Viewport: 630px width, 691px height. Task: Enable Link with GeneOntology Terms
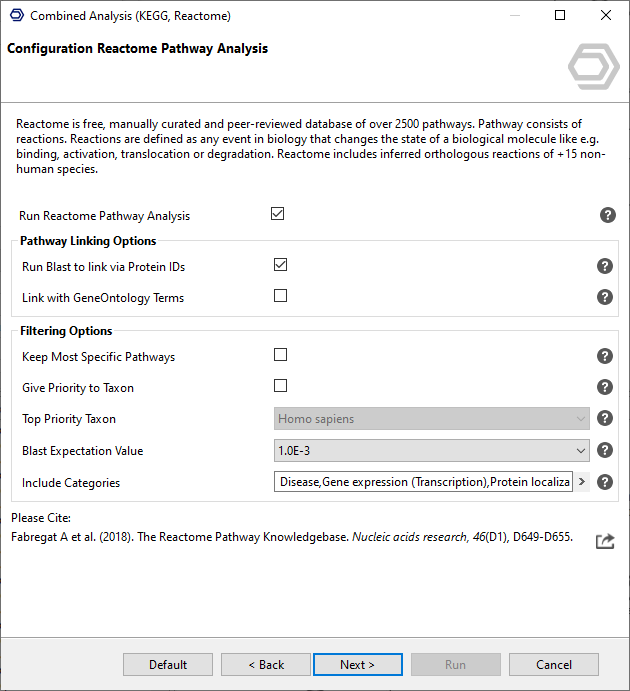280,296
